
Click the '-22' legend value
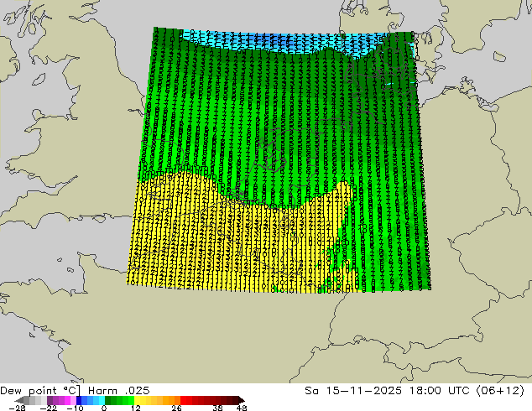pyautogui.click(x=49, y=408)
